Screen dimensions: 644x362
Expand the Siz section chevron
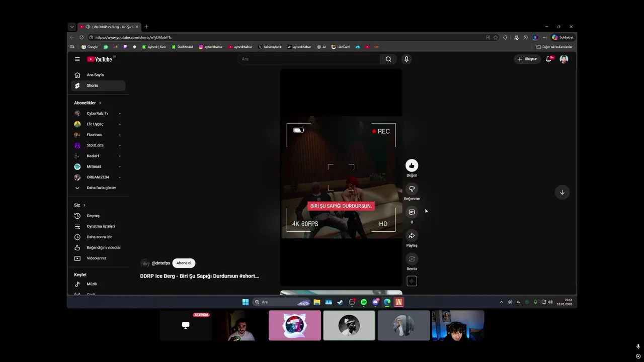(84, 205)
